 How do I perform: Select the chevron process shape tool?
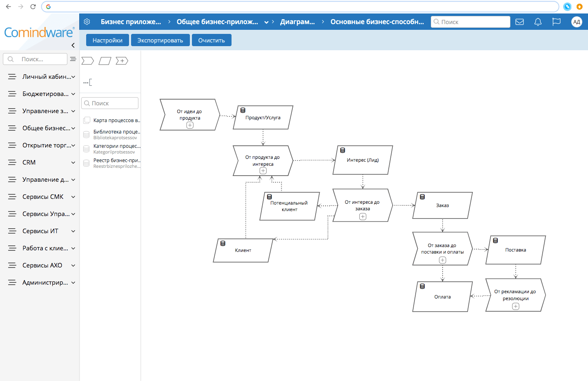[88, 61]
